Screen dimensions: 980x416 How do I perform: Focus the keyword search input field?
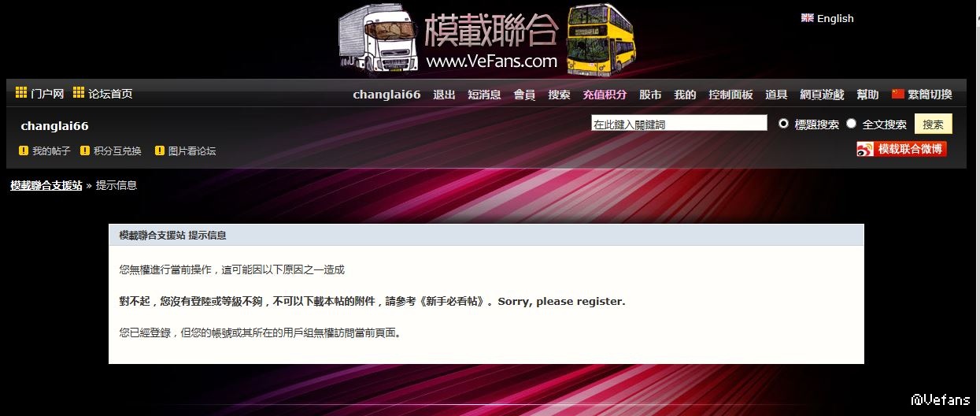[x=679, y=123]
